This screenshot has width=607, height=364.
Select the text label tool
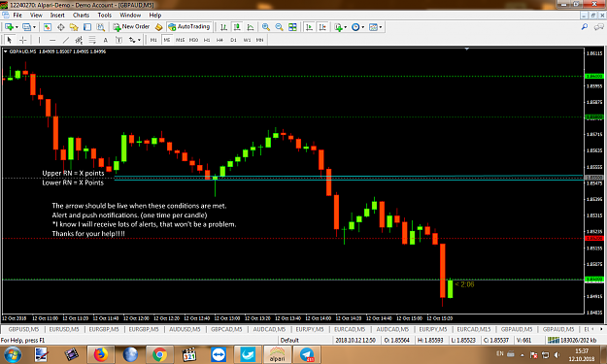pyautogui.click(x=118, y=40)
